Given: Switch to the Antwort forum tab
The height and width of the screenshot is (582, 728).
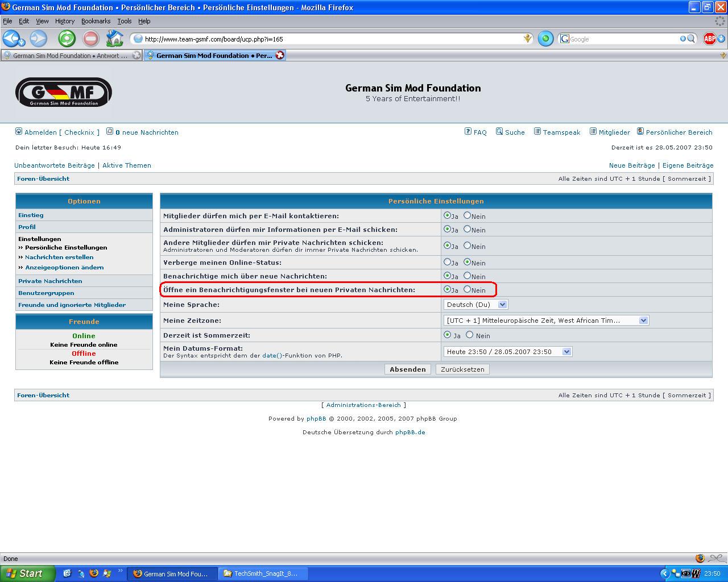Looking at the screenshot, I should [69, 56].
